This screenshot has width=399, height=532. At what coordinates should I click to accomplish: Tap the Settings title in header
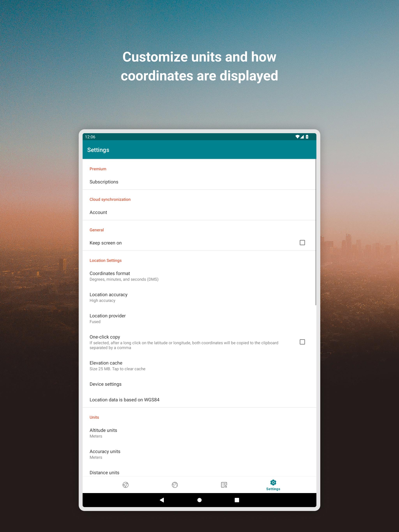point(98,150)
